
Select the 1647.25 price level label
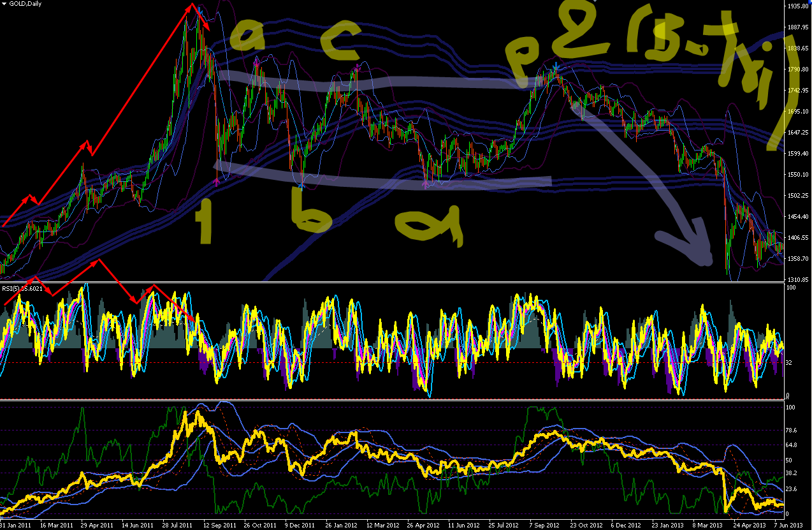(797, 133)
